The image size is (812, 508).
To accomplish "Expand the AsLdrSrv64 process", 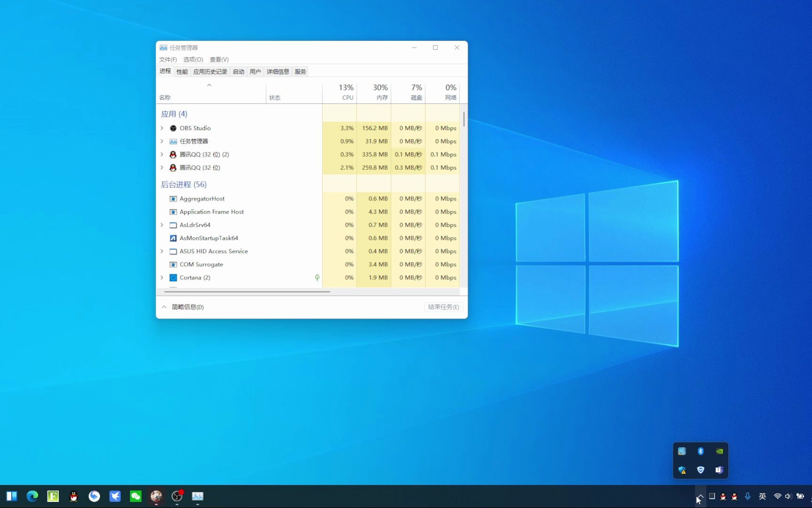I will [x=162, y=225].
